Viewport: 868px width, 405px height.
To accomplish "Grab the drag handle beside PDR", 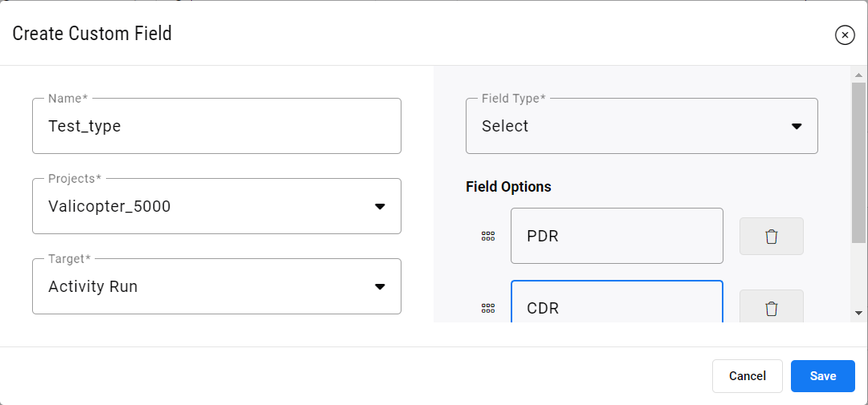I will 487,237.
